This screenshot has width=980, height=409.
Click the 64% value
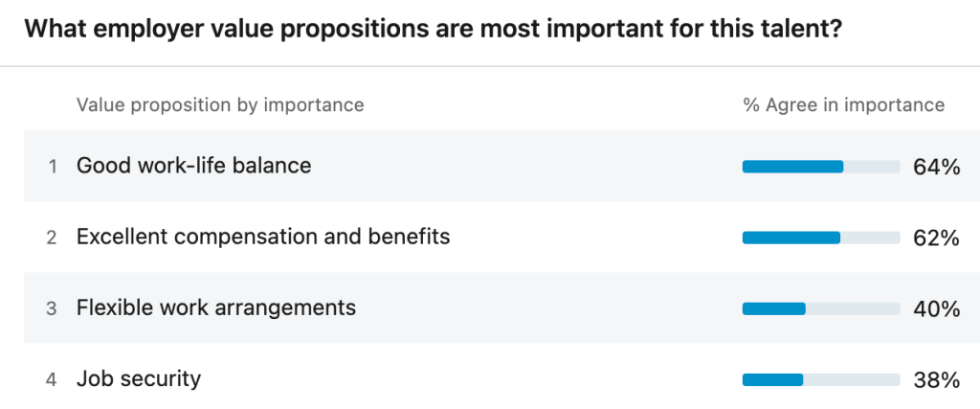pos(936,167)
